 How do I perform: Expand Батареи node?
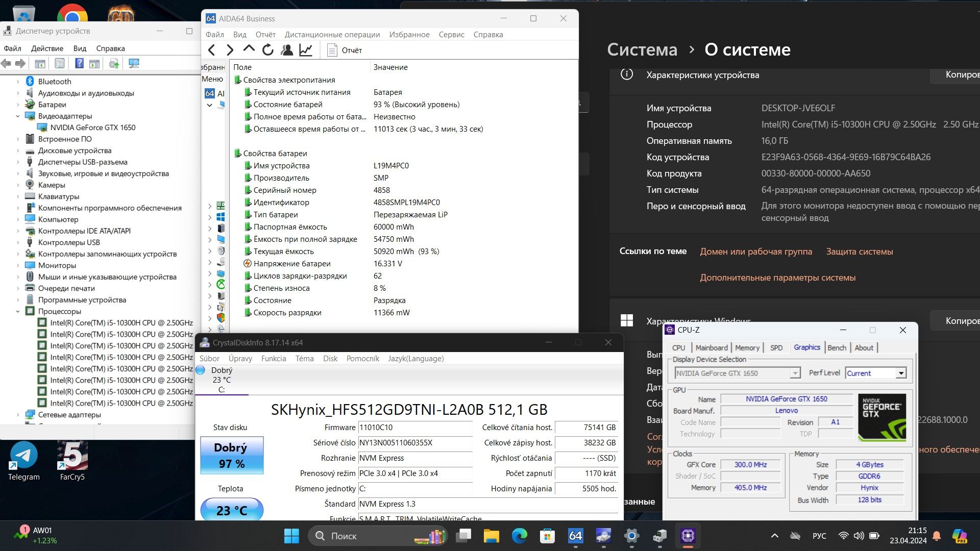point(18,105)
